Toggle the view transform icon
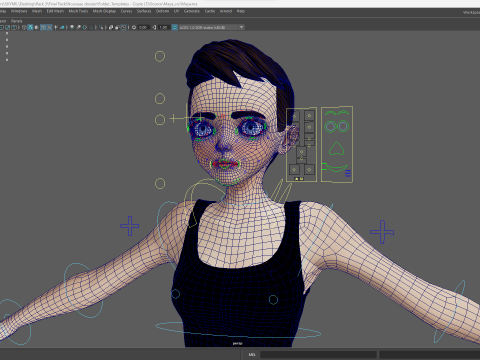This screenshot has width=480, height=360. click(x=174, y=27)
